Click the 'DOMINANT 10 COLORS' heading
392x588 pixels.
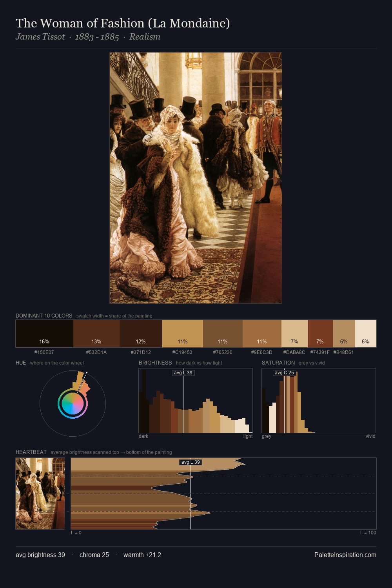tap(44, 316)
